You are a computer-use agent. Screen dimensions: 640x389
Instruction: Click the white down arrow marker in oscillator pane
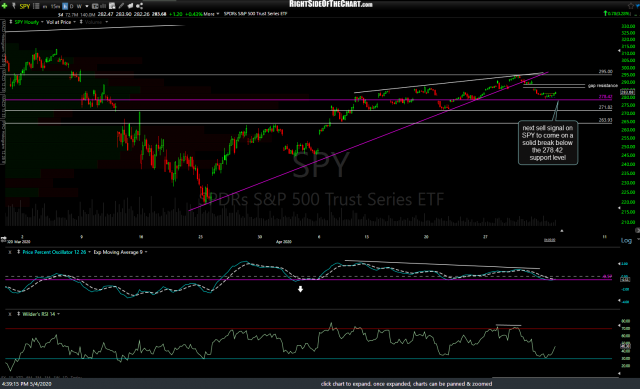[300, 289]
